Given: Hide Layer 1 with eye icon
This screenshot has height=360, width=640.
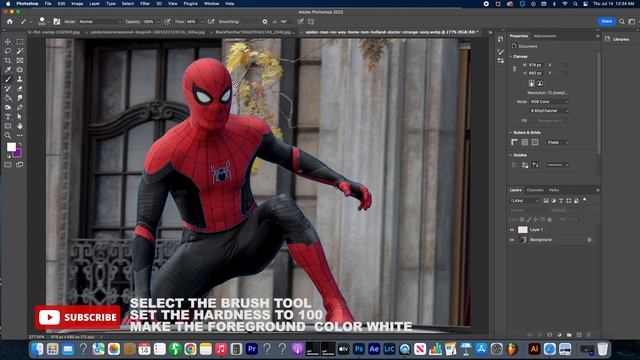Looking at the screenshot, I should click(512, 230).
